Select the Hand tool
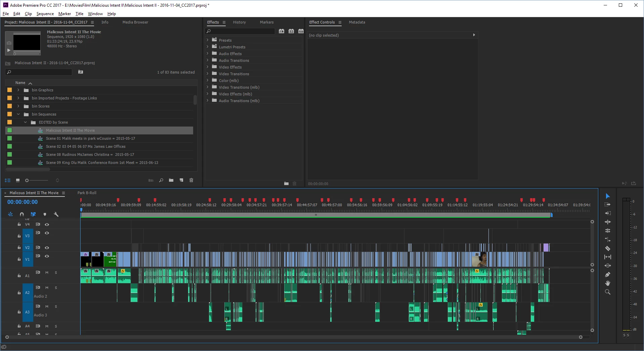 607,283
